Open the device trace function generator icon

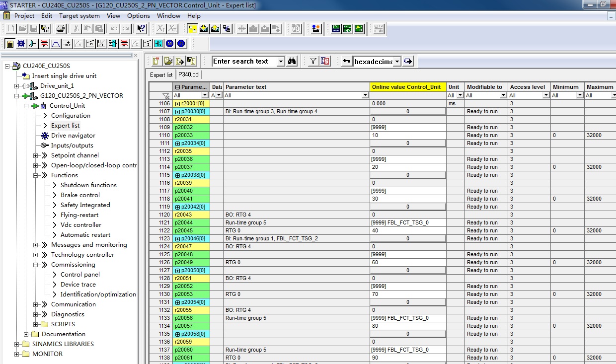click(x=336, y=29)
